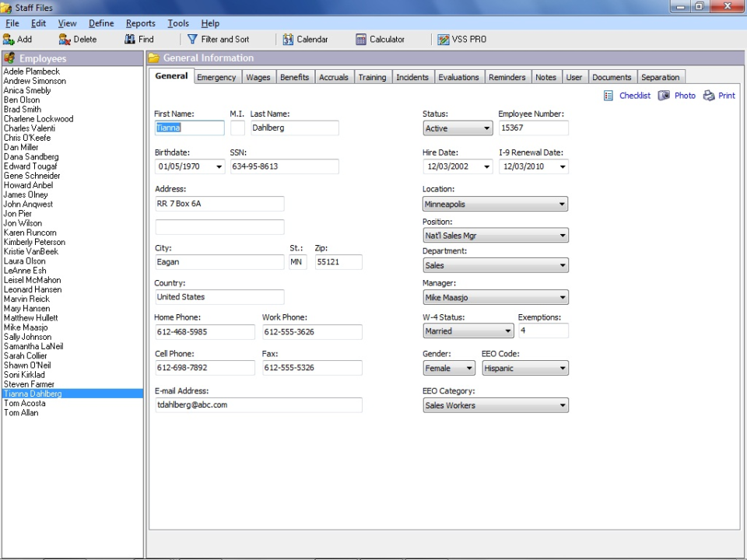
Task: Open the EEO Code dropdown
Action: tap(562, 369)
